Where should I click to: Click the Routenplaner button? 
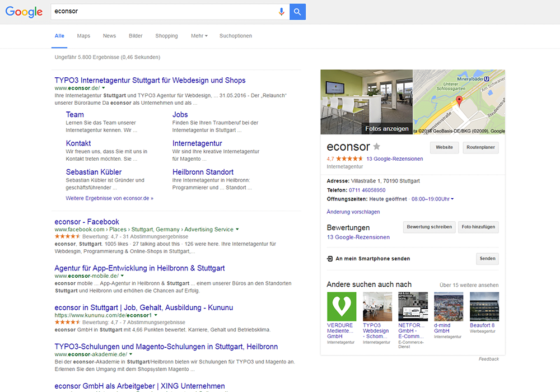[480, 147]
